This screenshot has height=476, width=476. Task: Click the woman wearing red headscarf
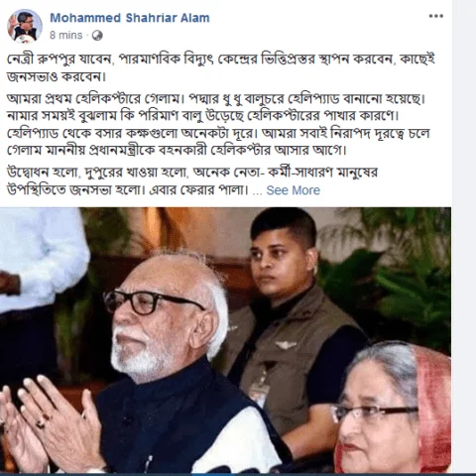[394, 409]
